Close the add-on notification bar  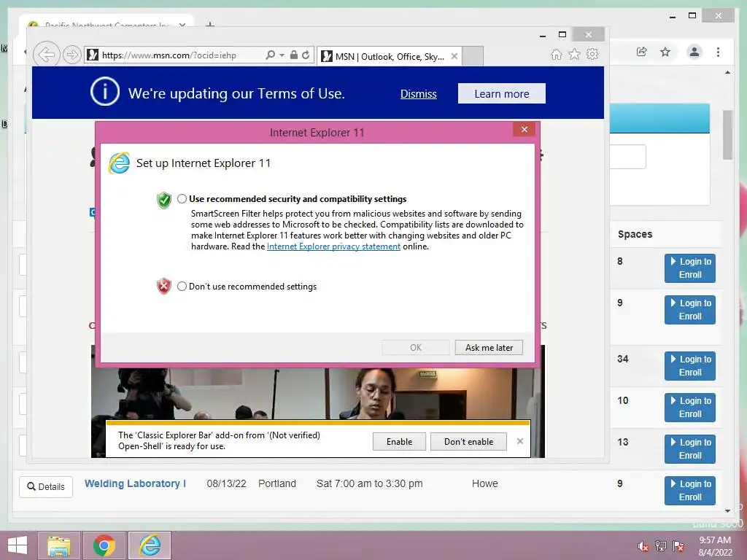[519, 441]
